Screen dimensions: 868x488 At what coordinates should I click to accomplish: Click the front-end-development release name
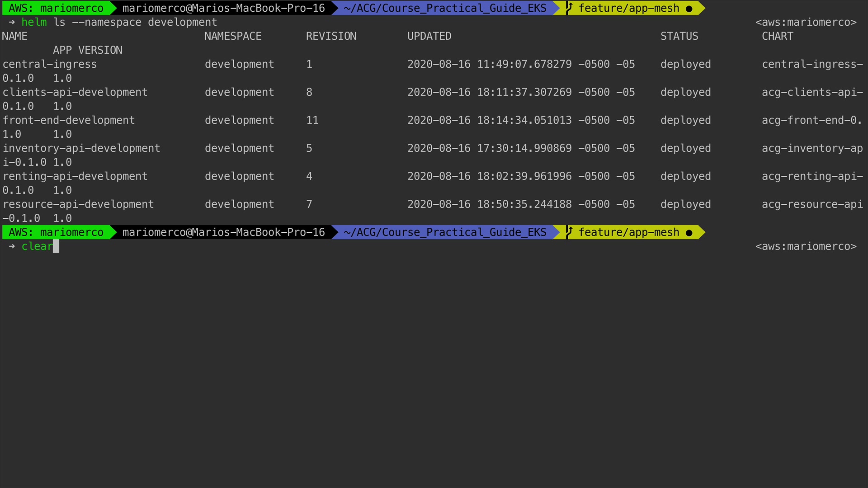point(69,120)
